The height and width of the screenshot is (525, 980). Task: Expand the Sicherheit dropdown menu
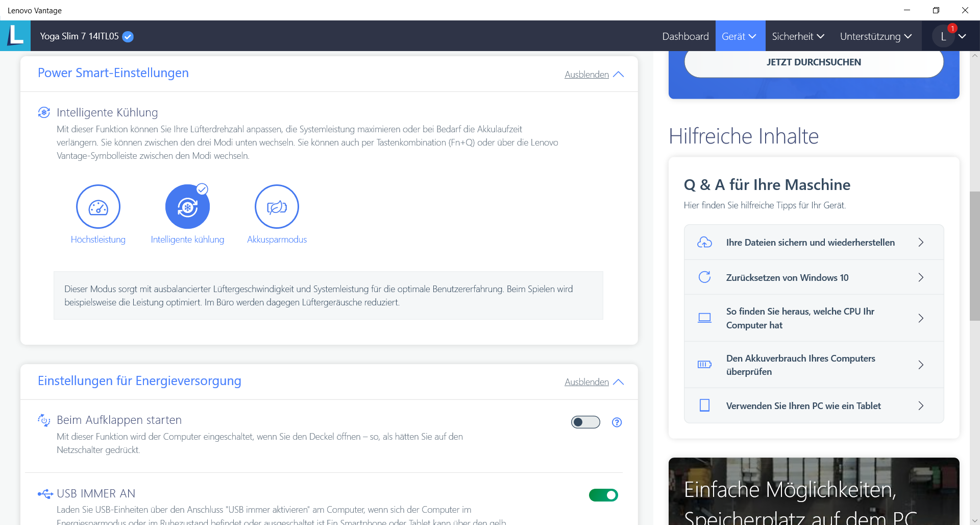point(798,36)
